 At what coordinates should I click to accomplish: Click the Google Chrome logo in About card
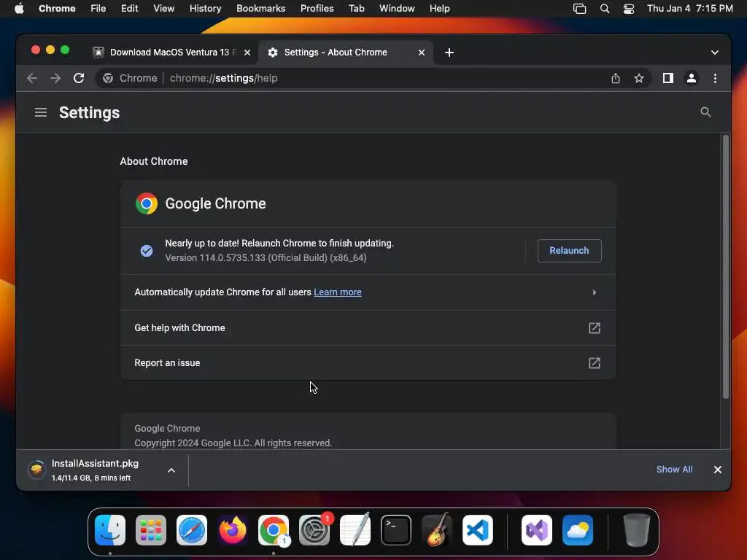[x=147, y=203]
